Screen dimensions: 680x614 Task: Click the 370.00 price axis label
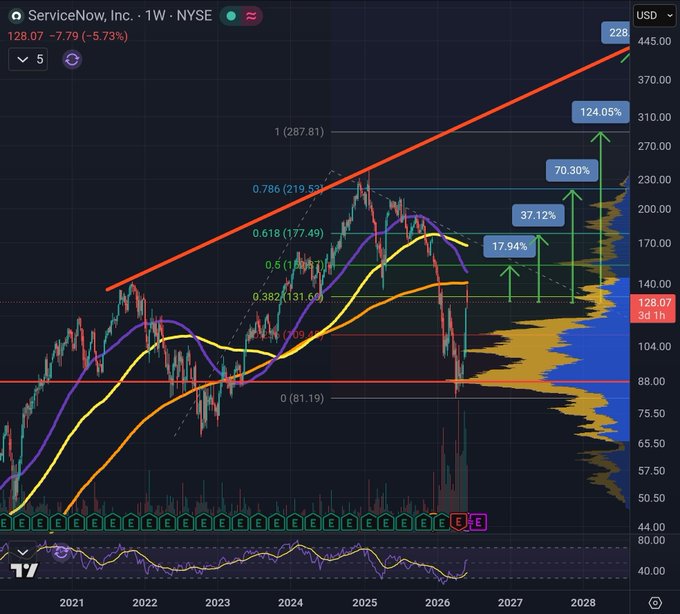click(x=654, y=80)
